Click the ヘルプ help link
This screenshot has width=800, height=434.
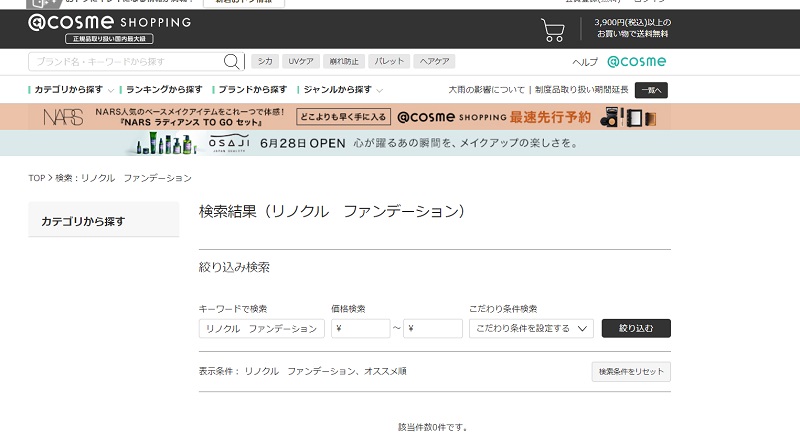point(585,62)
